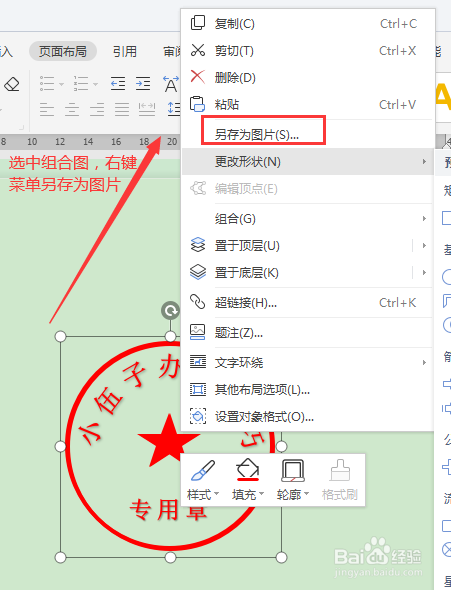
Task: Expand the 更改形状(N) submenu arrow
Action: (x=424, y=161)
